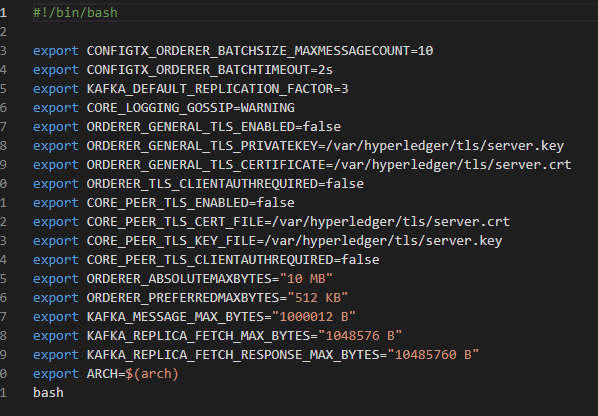
Task: Click CONFIGTX_ORDERER_BATCHTIMEOUT=2s text
Action: (x=209, y=70)
